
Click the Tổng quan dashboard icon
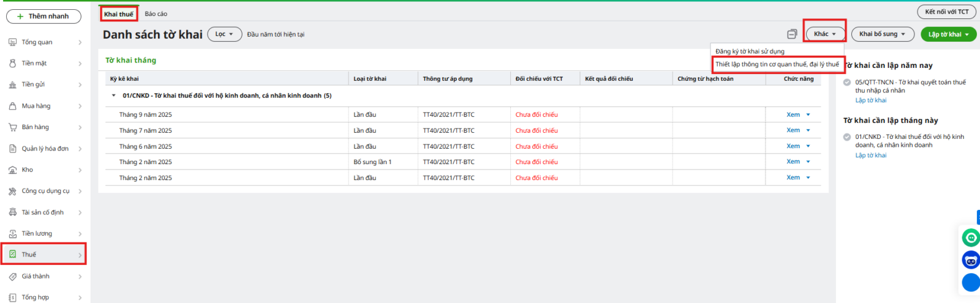click(13, 42)
